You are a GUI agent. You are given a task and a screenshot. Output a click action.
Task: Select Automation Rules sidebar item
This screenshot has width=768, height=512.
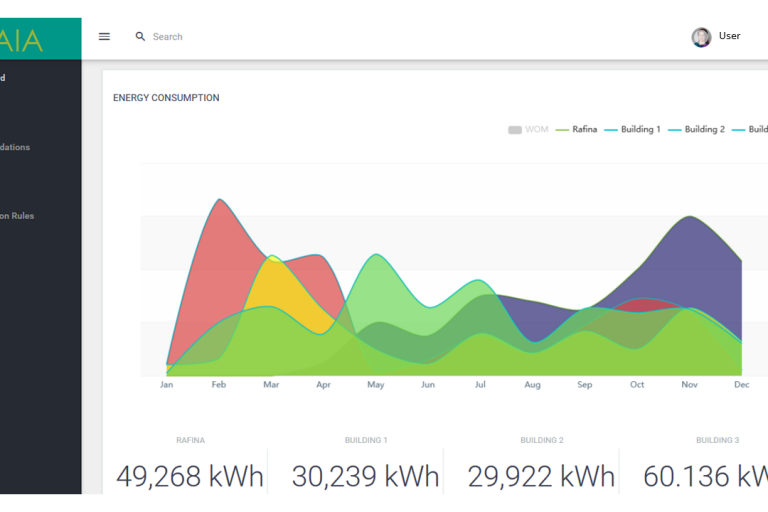tap(17, 216)
